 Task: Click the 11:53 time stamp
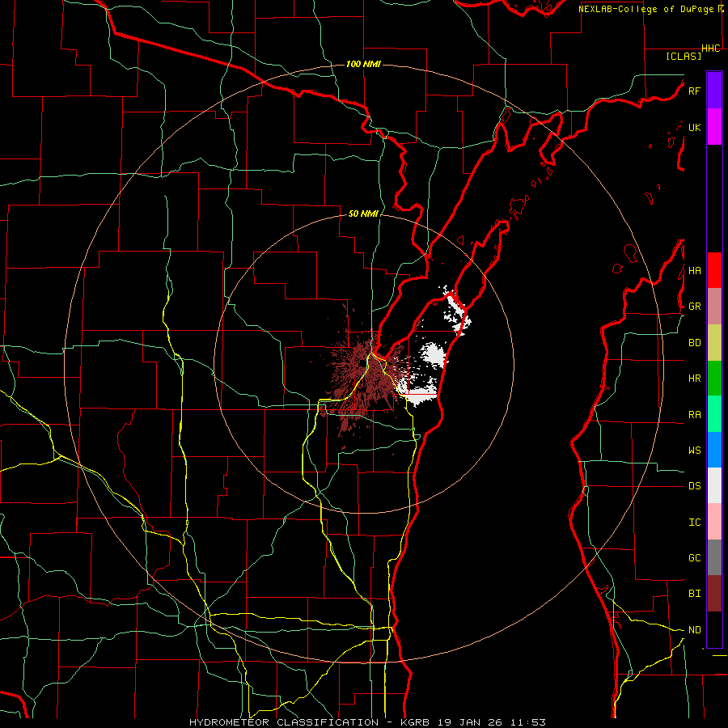528,722
